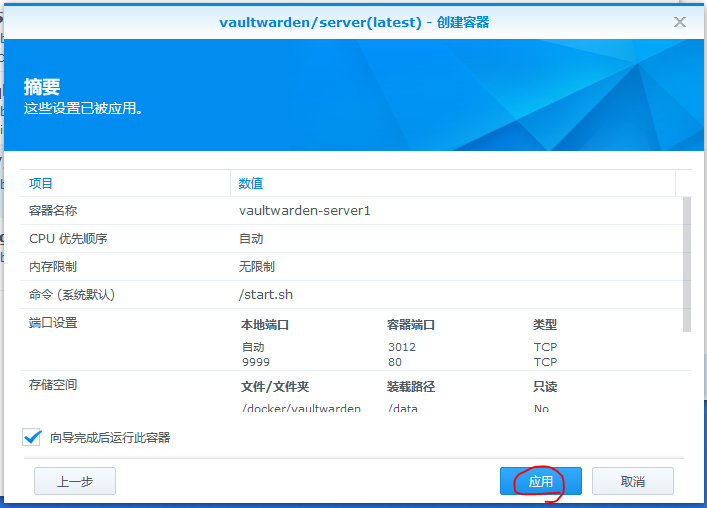Select the container port 80 value

click(x=395, y=362)
